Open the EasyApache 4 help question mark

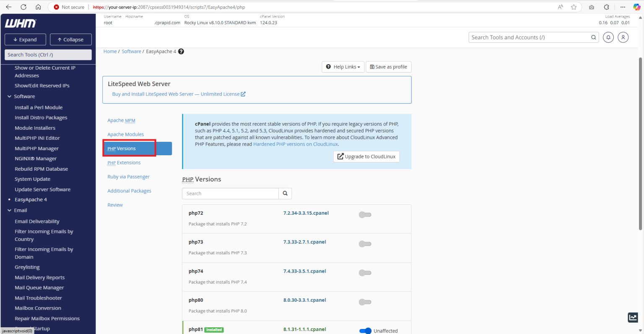(181, 51)
